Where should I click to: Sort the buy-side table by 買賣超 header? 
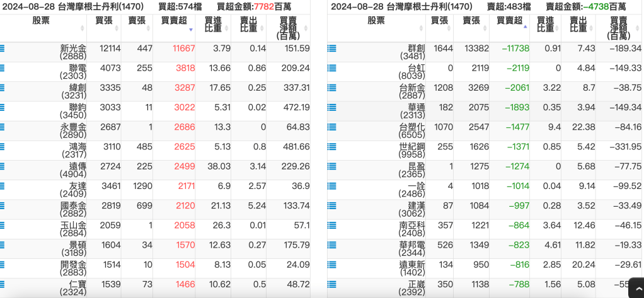tap(175, 24)
